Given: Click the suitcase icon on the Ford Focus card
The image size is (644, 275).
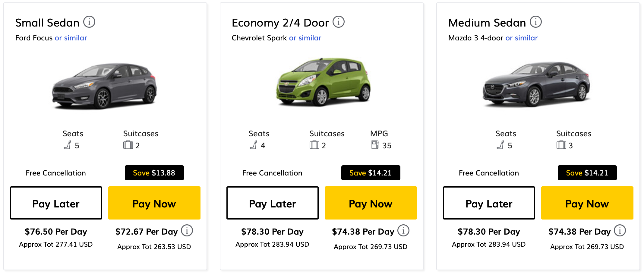Looking at the screenshot, I should [128, 145].
